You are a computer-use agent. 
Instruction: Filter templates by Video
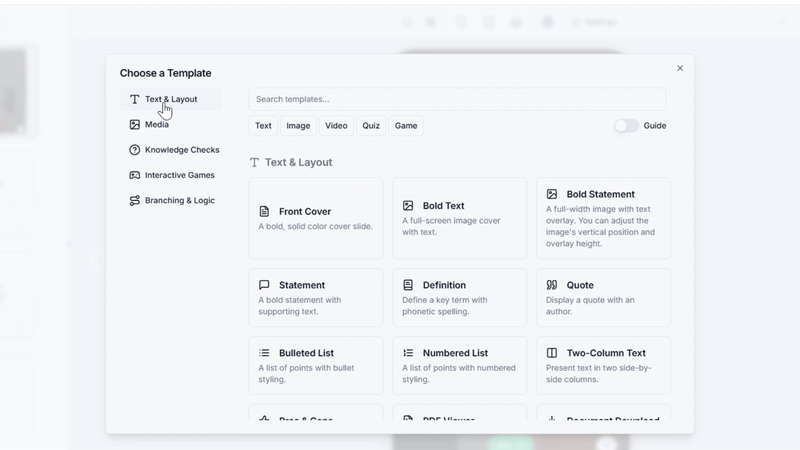[336, 126]
